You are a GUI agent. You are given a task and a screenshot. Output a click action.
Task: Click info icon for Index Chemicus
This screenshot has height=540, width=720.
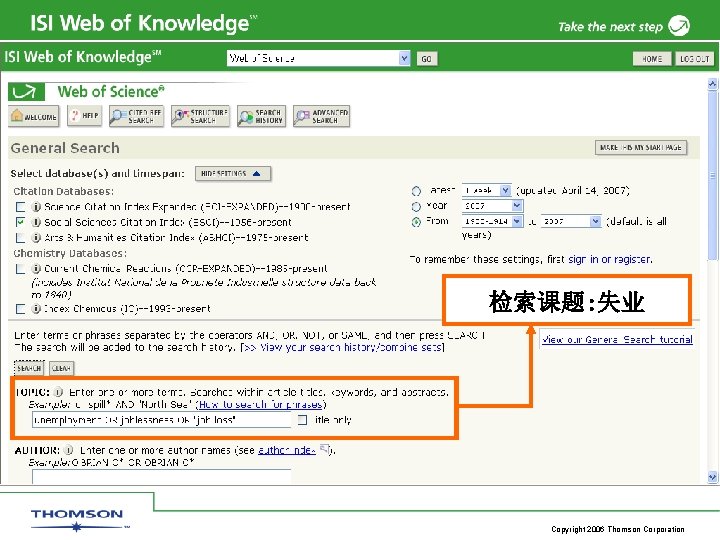(36, 309)
